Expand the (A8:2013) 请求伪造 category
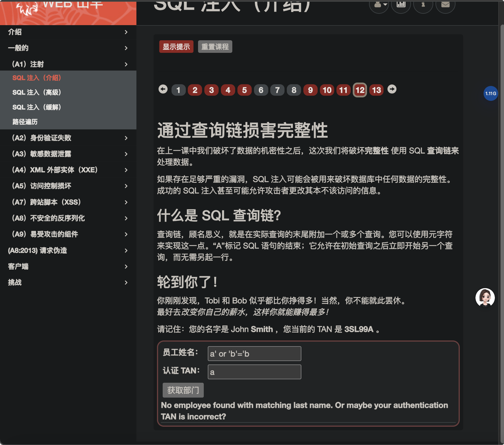The height and width of the screenshot is (445, 504). click(68, 250)
